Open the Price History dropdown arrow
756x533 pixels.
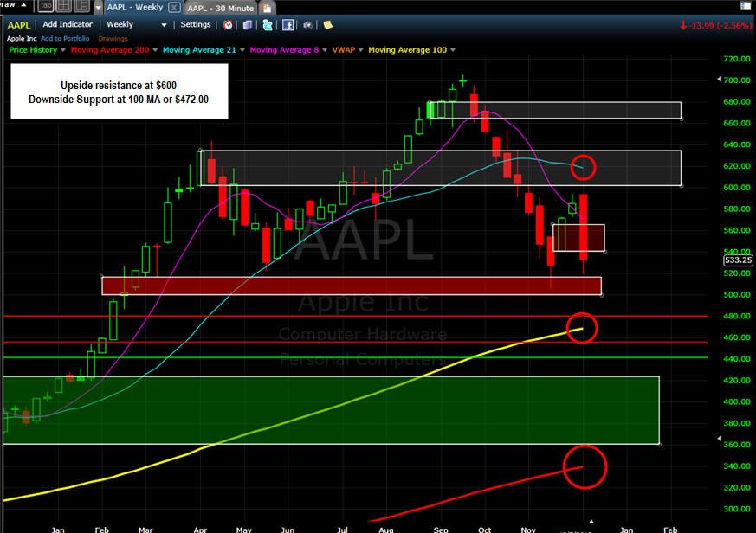[62, 50]
